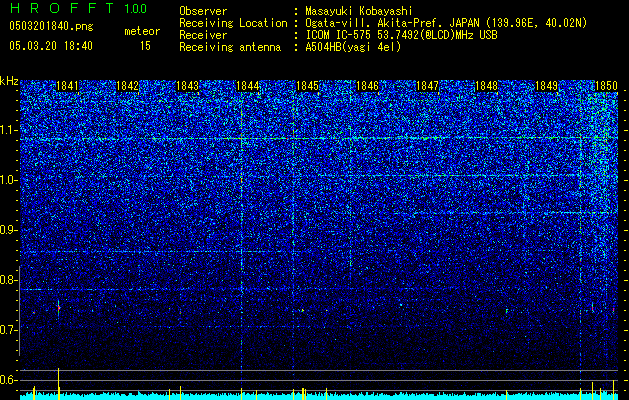The width and height of the screenshot is (629, 400).
Task: Click the 1841 time marker
Action: [x=67, y=86]
